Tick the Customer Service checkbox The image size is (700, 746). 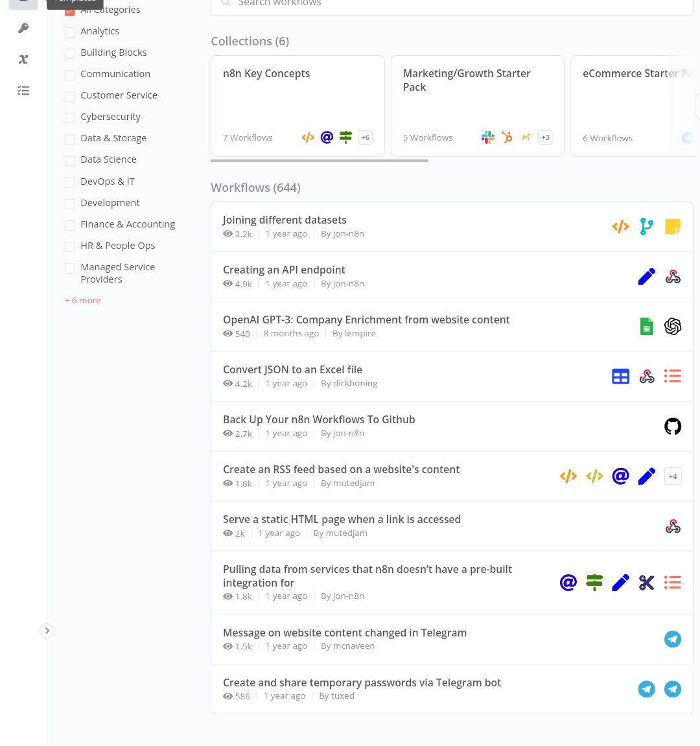click(x=70, y=97)
